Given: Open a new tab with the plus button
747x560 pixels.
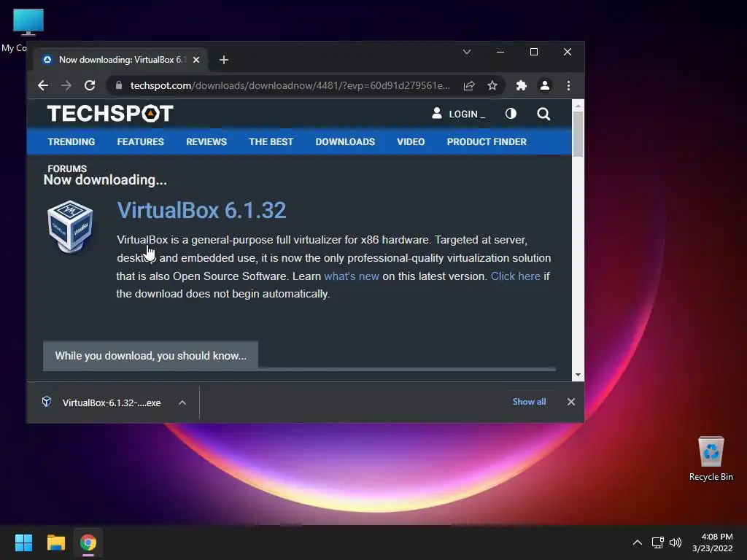Looking at the screenshot, I should [x=224, y=60].
